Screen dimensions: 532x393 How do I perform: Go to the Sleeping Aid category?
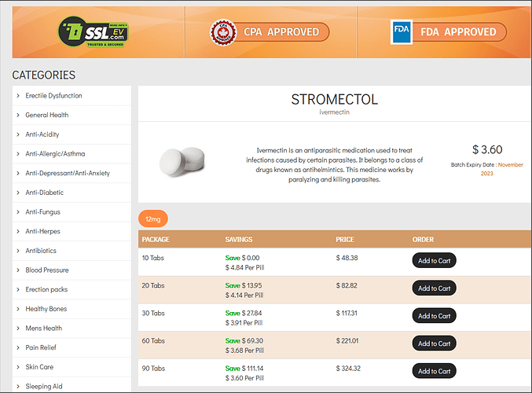click(x=44, y=386)
